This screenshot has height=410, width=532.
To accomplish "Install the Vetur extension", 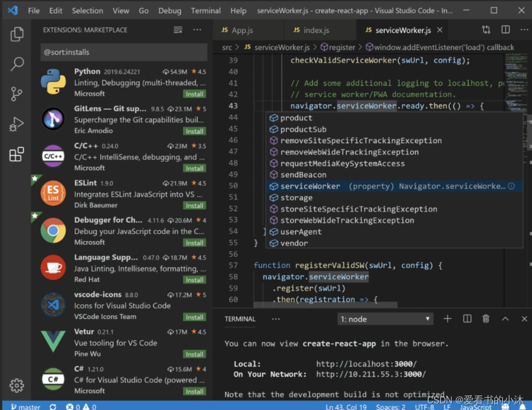I will tap(194, 354).
